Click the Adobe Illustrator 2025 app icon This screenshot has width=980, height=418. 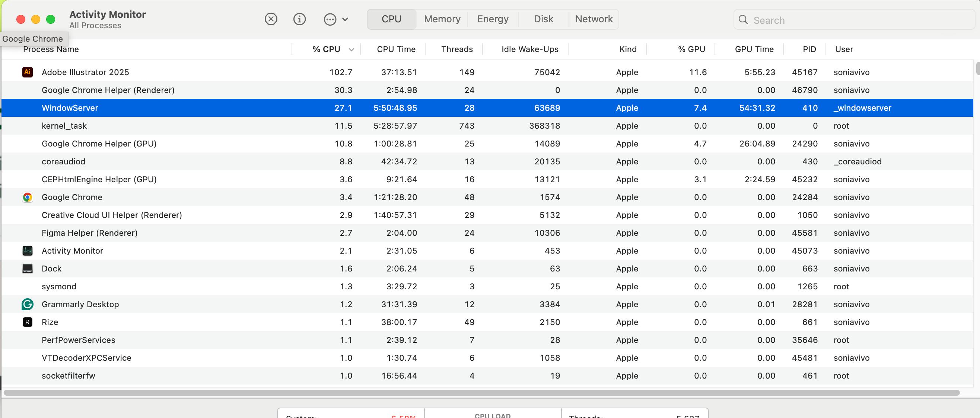click(x=27, y=72)
